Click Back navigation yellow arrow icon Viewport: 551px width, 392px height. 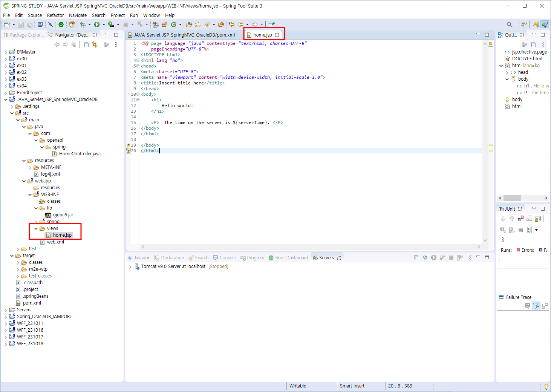point(240,24)
